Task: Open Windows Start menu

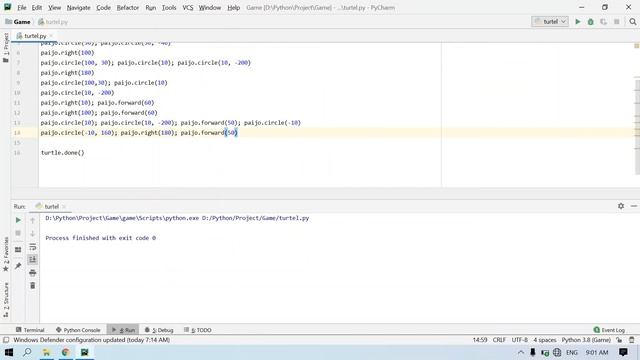Action: pyautogui.click(x=8, y=352)
